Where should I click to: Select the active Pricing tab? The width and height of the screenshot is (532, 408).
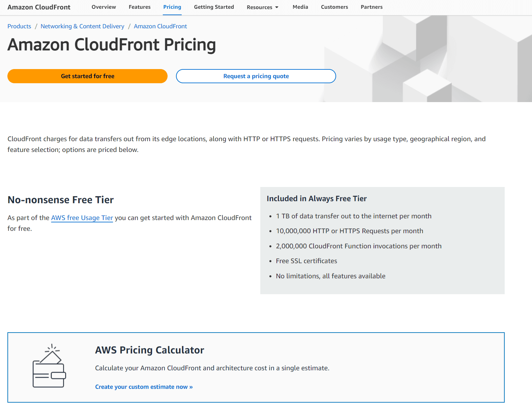pos(172,7)
